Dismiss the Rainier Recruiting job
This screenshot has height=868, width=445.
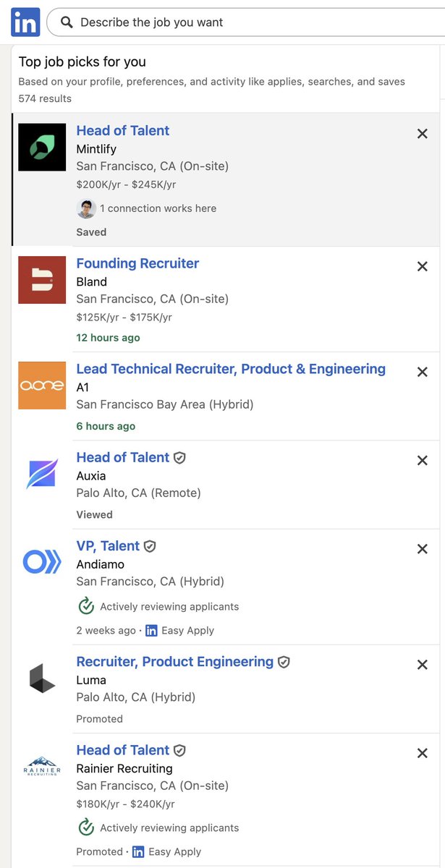[x=423, y=753]
